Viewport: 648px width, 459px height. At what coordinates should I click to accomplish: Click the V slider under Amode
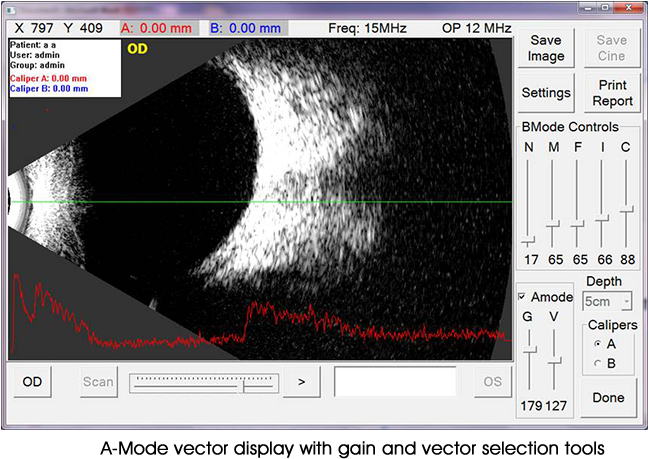pyautogui.click(x=555, y=359)
